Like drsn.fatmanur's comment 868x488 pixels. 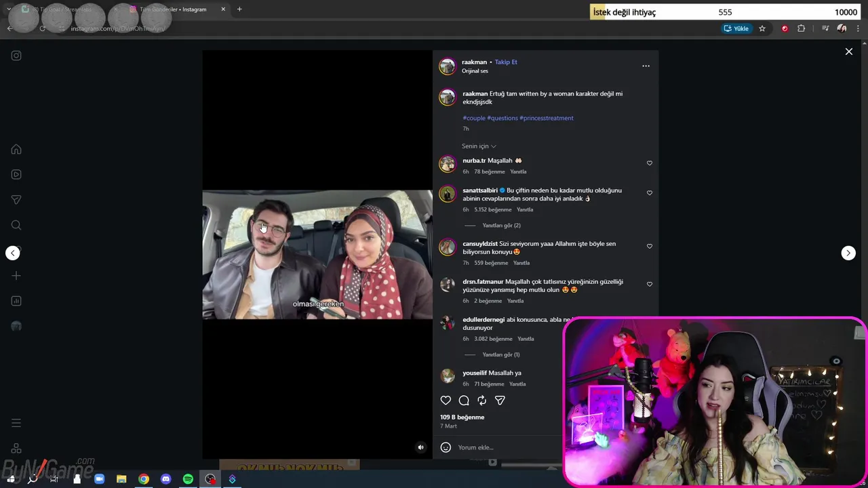point(649,285)
